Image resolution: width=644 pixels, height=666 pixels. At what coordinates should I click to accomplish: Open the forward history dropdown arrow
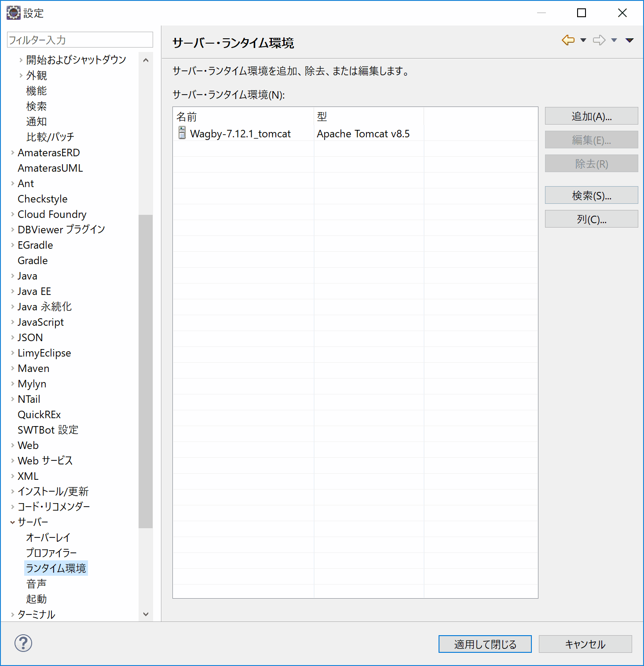614,40
